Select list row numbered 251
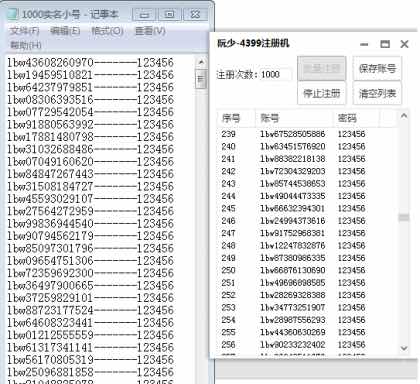The height and width of the screenshot is (384, 420). click(x=307, y=283)
